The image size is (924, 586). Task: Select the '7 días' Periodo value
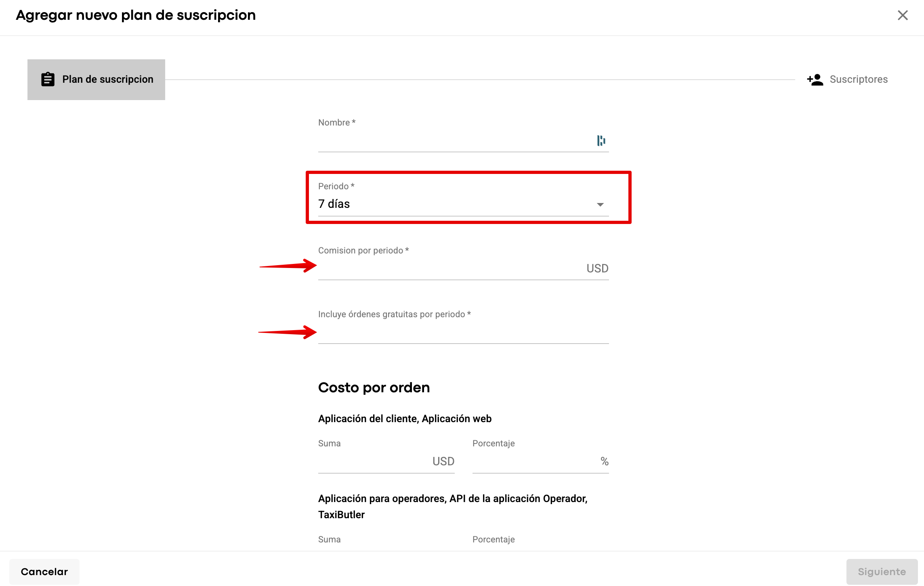coord(334,204)
